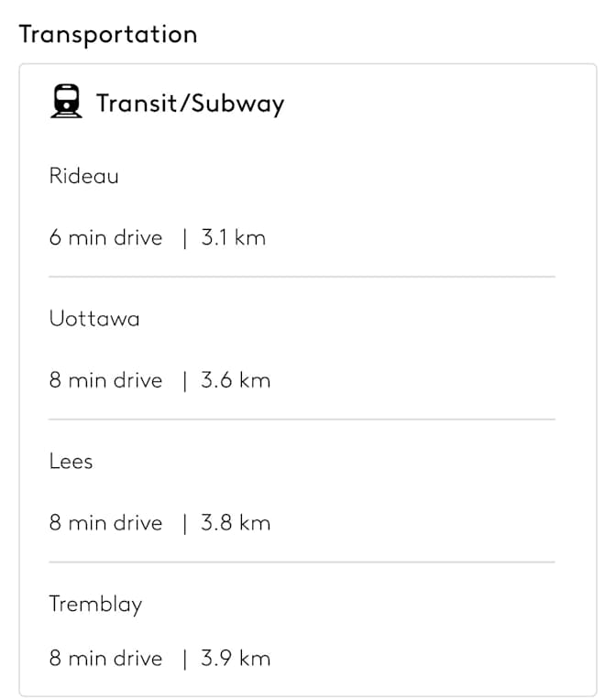This screenshot has width=616, height=699.
Task: Open the Uottawa station entry
Action: [x=94, y=319]
